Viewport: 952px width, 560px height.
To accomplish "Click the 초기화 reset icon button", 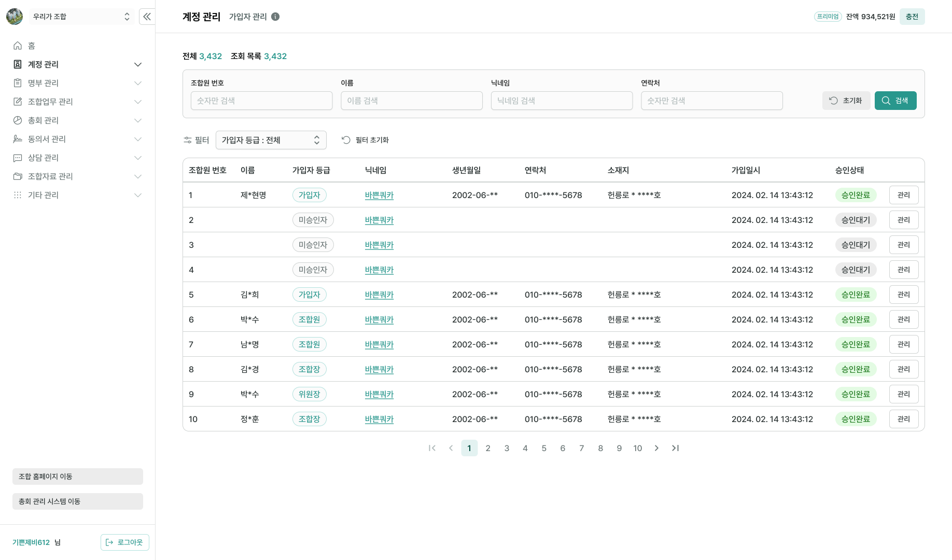I will point(846,101).
